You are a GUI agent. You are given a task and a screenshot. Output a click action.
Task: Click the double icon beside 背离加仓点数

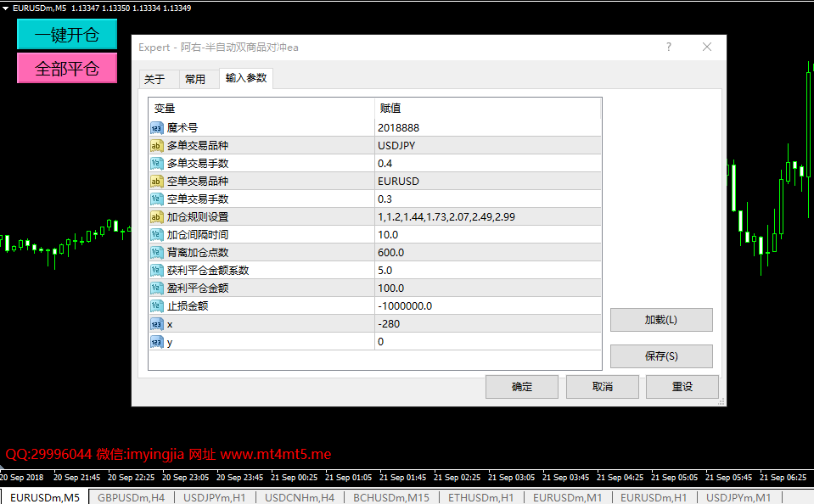pyautogui.click(x=156, y=253)
